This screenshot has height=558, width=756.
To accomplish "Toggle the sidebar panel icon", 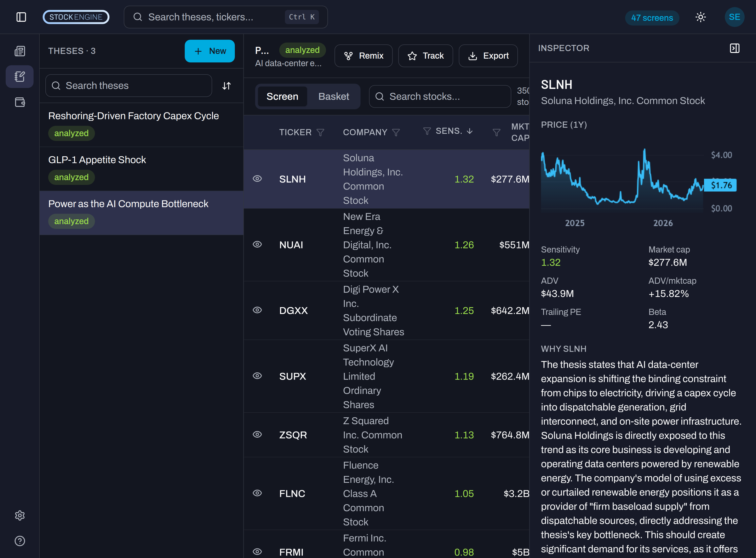I will 21,17.
